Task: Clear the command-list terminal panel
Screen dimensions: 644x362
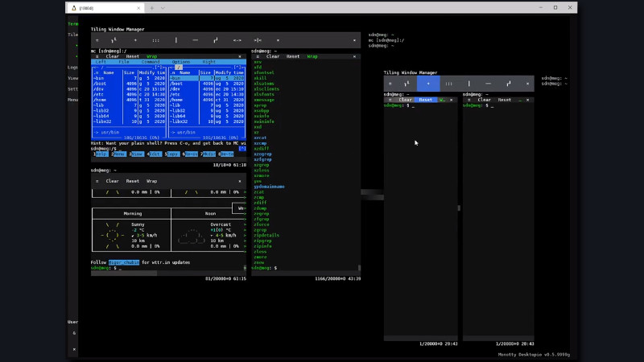Action: (273, 56)
